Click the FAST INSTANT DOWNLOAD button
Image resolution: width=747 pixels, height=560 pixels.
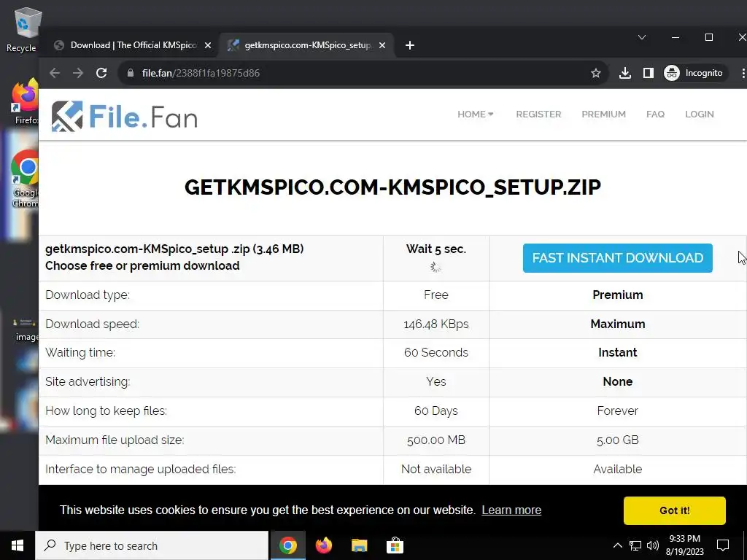[617, 258]
